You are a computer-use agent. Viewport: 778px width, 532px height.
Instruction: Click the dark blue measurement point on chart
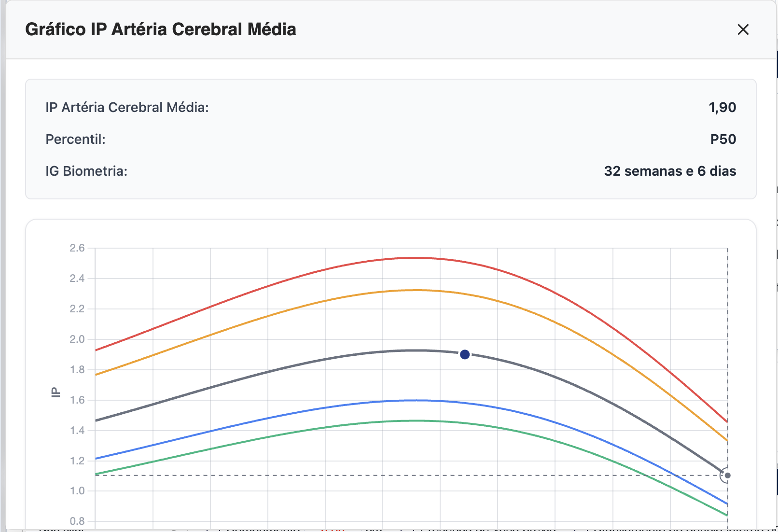tap(465, 355)
